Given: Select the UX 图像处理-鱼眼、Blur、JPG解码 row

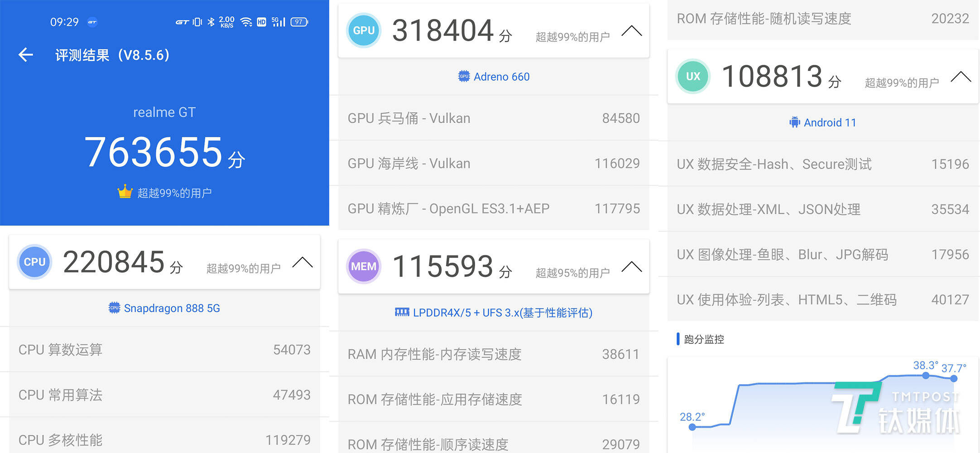Looking at the screenshot, I should pyautogui.click(x=823, y=254).
